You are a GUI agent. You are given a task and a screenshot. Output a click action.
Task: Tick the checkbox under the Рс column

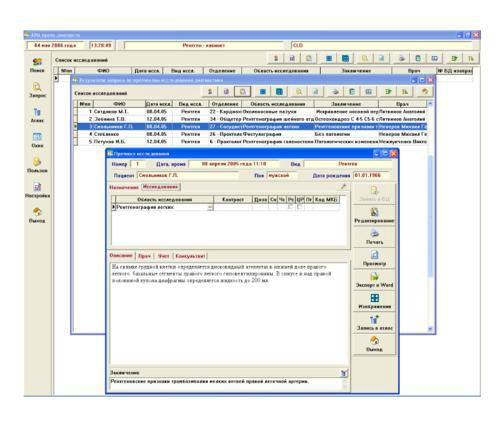click(x=291, y=207)
